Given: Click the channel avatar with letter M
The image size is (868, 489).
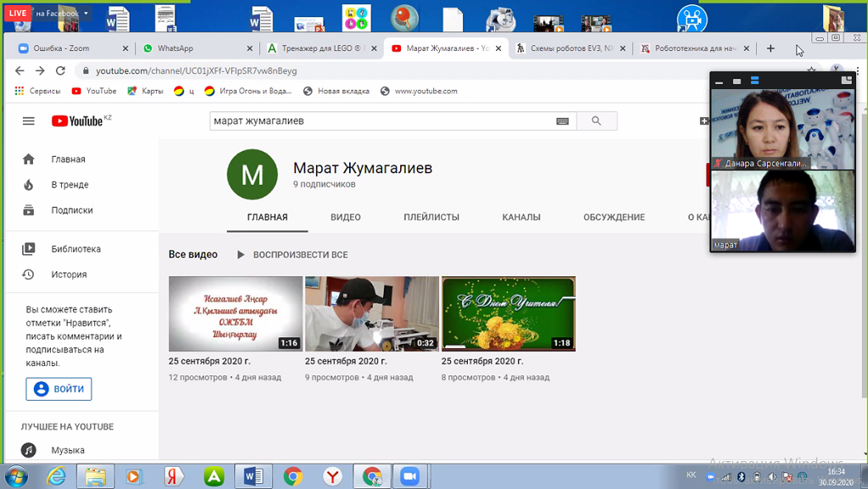Looking at the screenshot, I should pyautogui.click(x=253, y=175).
